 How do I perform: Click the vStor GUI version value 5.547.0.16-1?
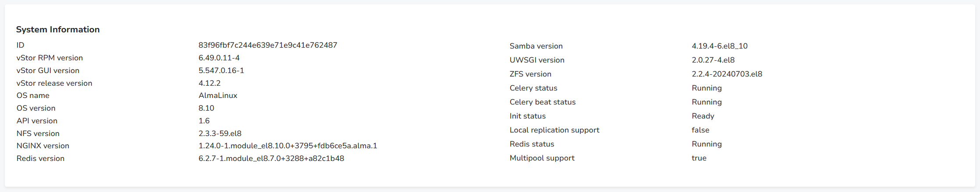click(221, 70)
